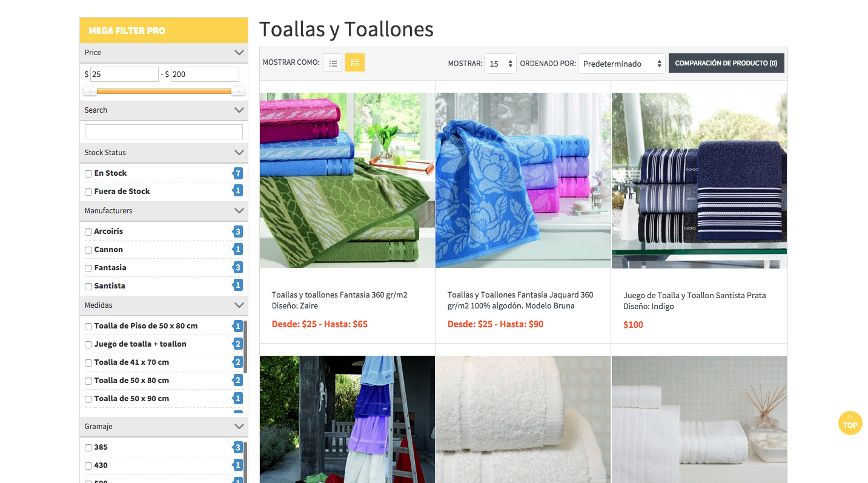Click the yellow TOP back-to-top icon
Screen dimensions: 868x483
tap(850, 423)
